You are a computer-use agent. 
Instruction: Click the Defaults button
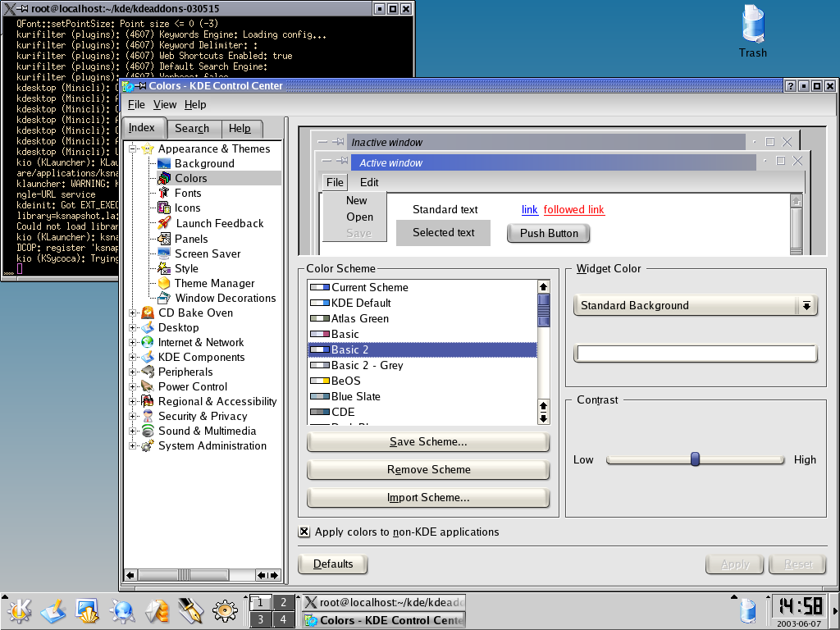point(333,564)
